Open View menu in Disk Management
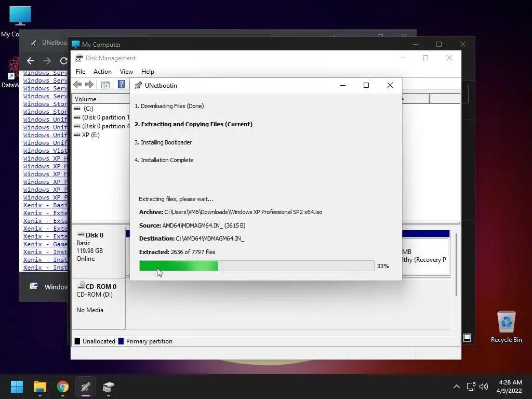The width and height of the screenshot is (532, 399). tap(126, 72)
